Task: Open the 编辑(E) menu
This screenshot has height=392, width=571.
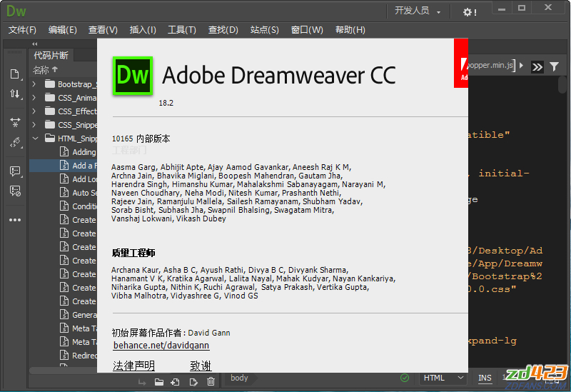Action: click(x=63, y=30)
